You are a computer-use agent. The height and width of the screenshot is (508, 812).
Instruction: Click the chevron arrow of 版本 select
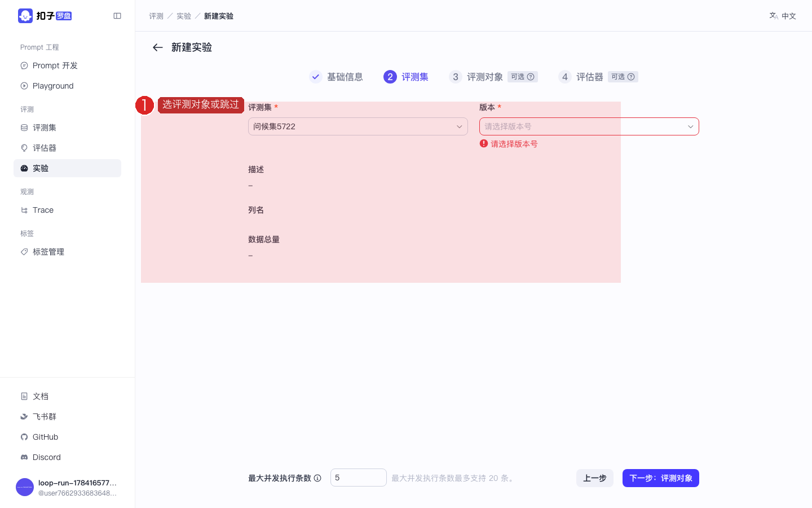691,126
